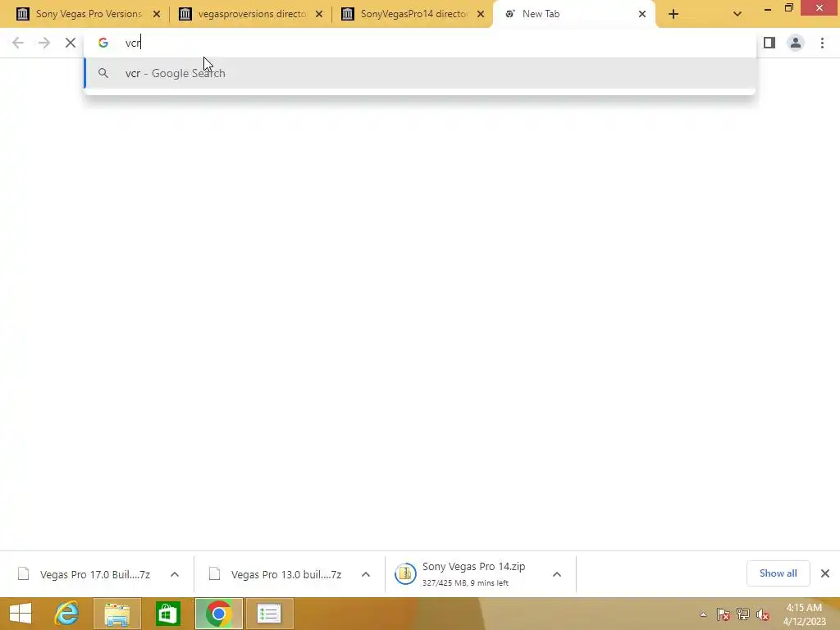This screenshot has height=630, width=840.
Task: Expand options for the Vegas Pro 13.0 download
Action: (366, 574)
